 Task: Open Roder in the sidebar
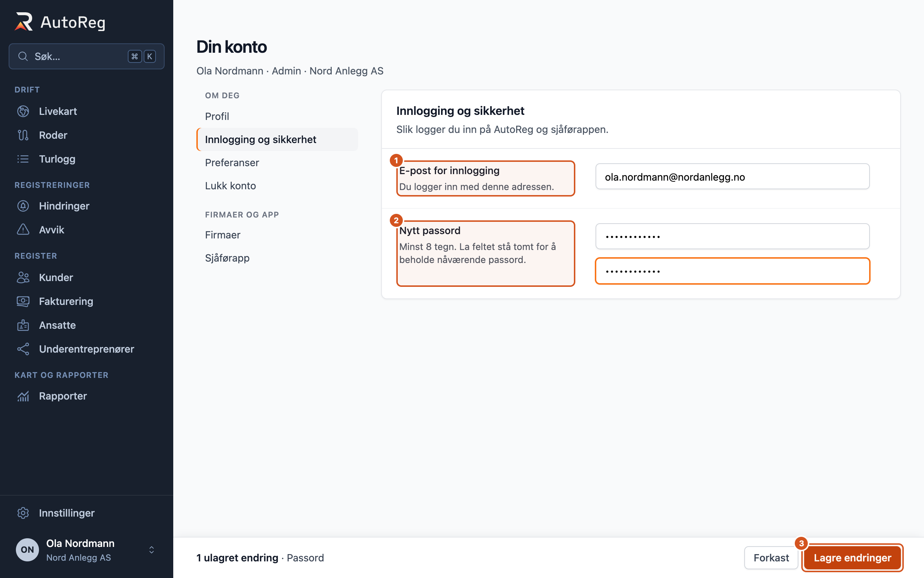[87, 135]
